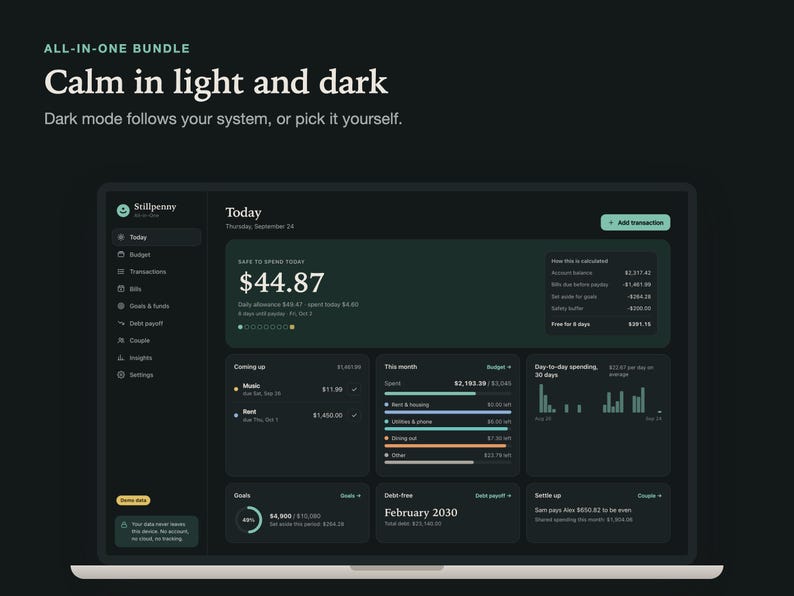Follow the Budget link in This month
Viewport: 794px width, 596px height.
[x=499, y=367]
